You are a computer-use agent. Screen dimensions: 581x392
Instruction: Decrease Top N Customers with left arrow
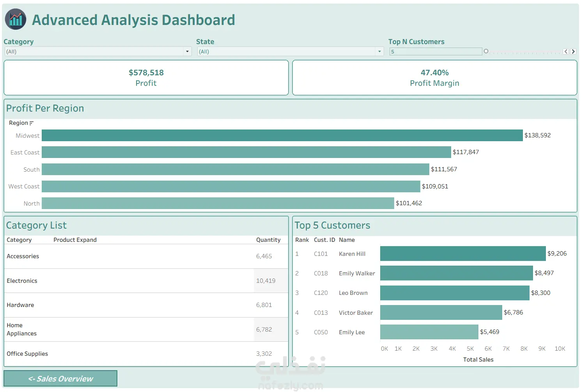point(566,51)
